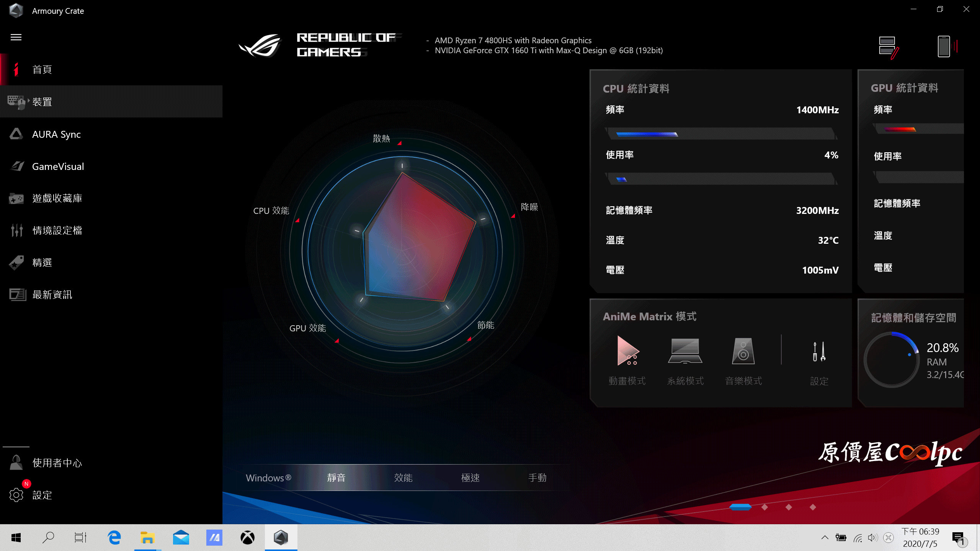Viewport: 980px width, 551px height.
Task: Open the edit dashboard layout icon
Action: click(x=889, y=47)
